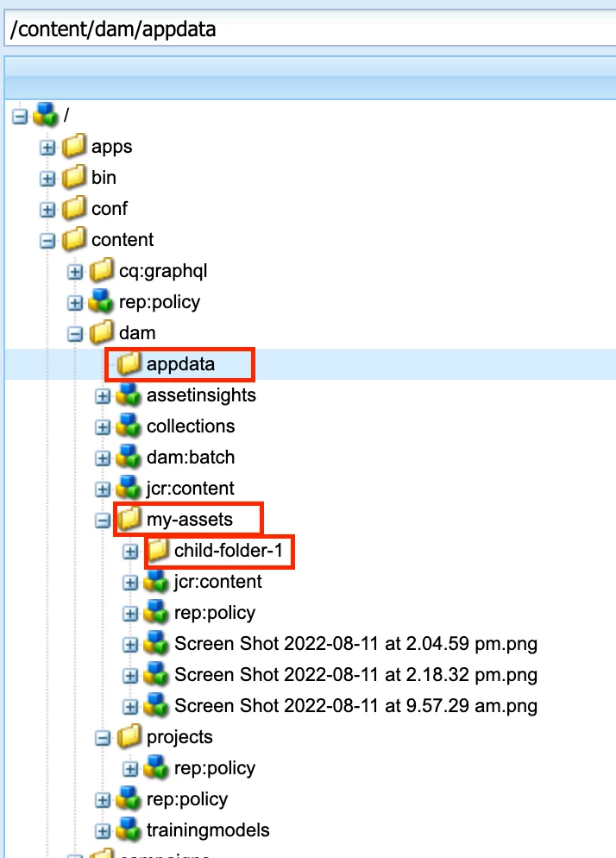Click the apps folder icon
Screen dimensions: 616x858
(74, 146)
